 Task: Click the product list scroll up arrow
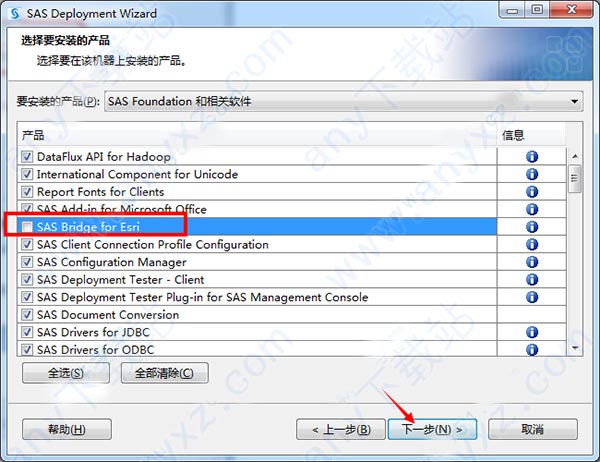[575, 156]
